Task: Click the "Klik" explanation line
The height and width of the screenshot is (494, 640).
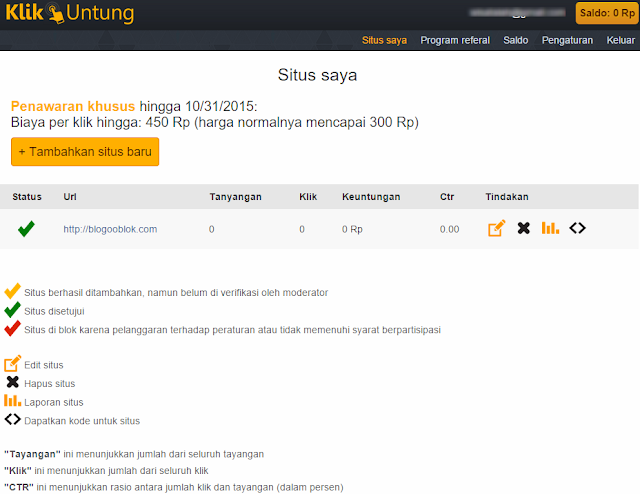Action: [106, 471]
